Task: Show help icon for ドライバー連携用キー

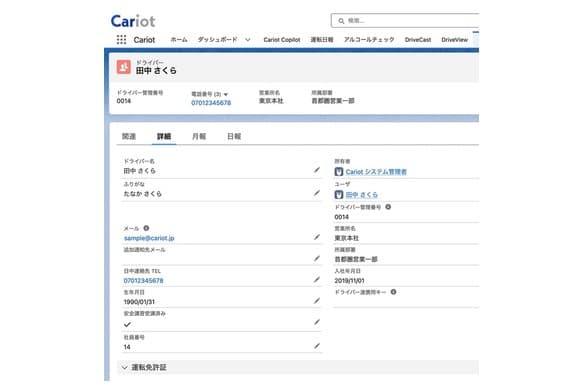Action: point(394,292)
